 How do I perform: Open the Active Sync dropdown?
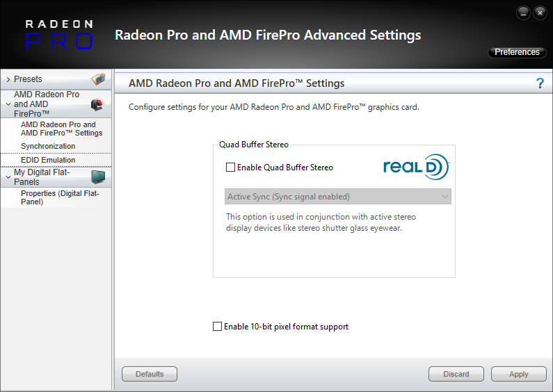tap(338, 197)
